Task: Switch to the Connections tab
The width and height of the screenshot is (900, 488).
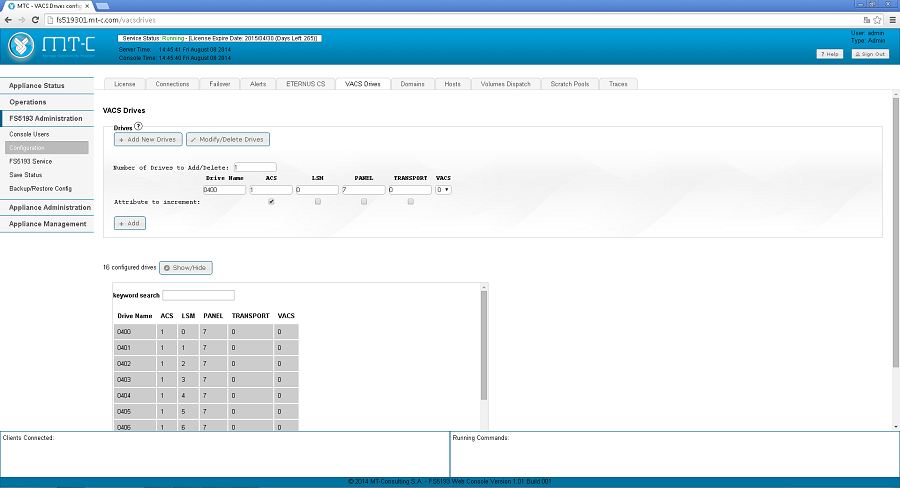Action: click(x=172, y=84)
